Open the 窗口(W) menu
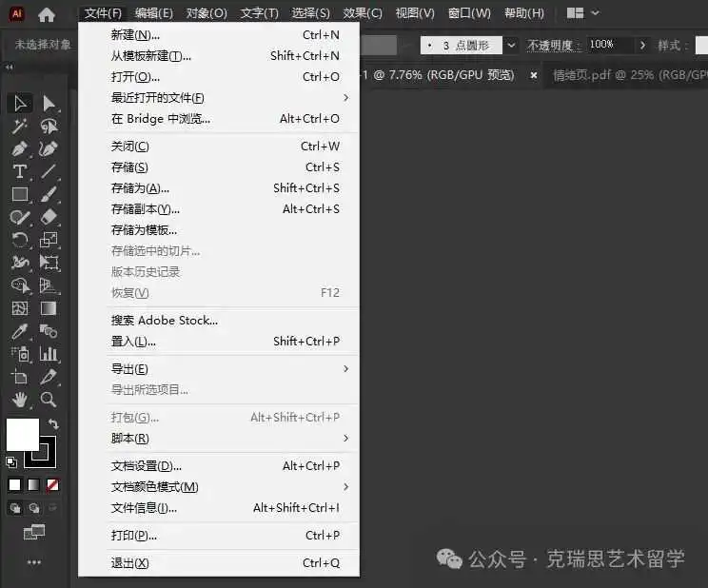Image resolution: width=708 pixels, height=588 pixels. [469, 13]
